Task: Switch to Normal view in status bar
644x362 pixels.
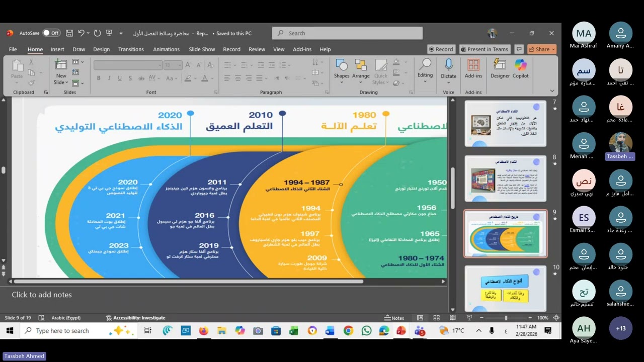Action: pyautogui.click(x=420, y=318)
